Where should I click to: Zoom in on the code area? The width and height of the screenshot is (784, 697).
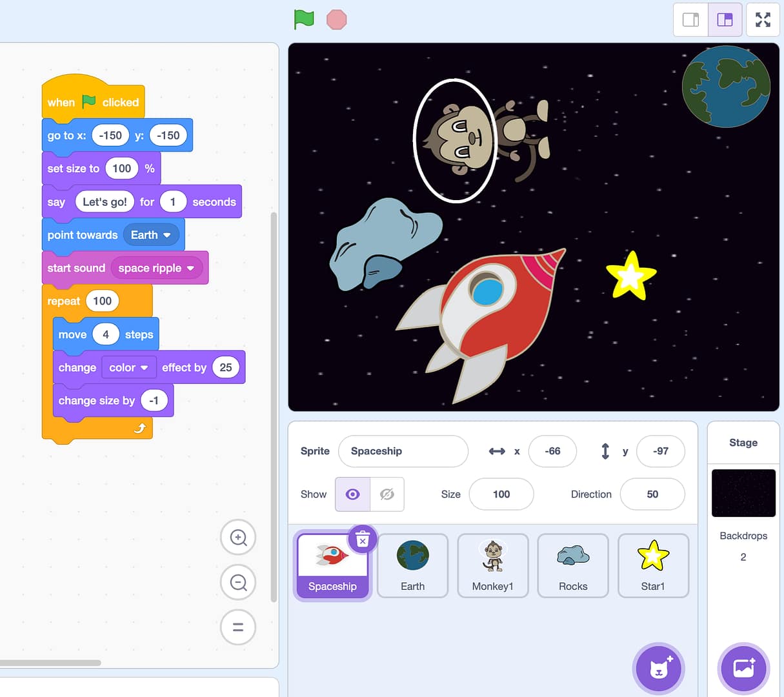(238, 538)
